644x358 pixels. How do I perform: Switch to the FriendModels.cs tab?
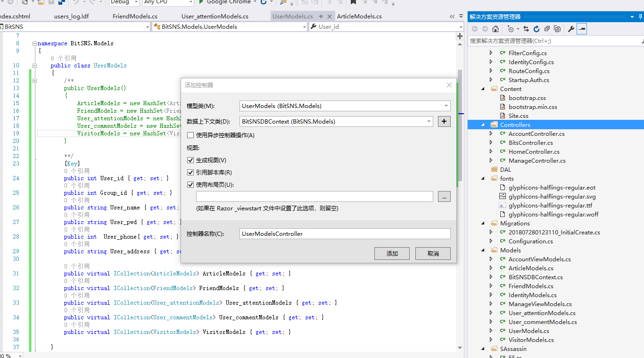coord(135,16)
